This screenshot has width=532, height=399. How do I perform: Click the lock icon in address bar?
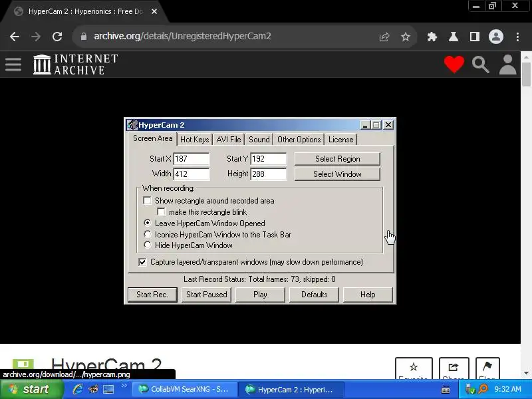pyautogui.click(x=84, y=37)
